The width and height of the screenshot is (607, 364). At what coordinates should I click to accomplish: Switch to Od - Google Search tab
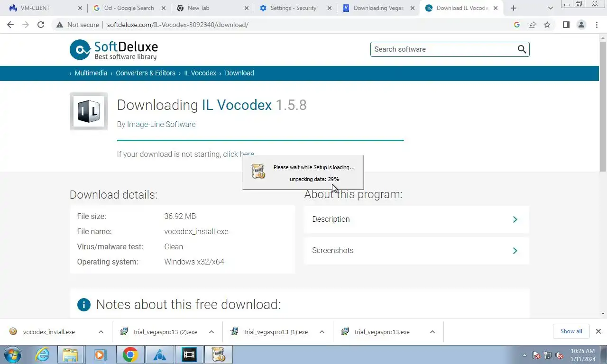pyautogui.click(x=129, y=8)
